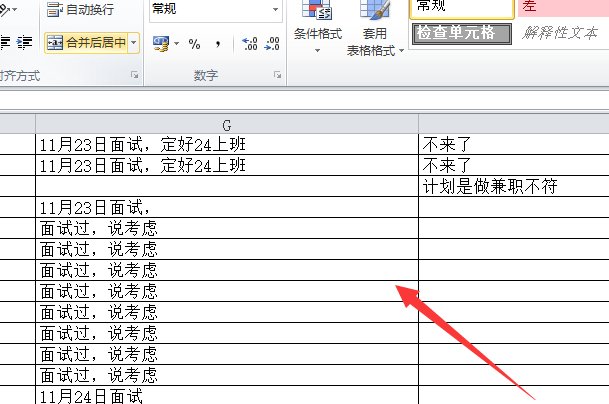Click the comma style icon
Image resolution: width=609 pixels, height=404 pixels.
pos(218,44)
